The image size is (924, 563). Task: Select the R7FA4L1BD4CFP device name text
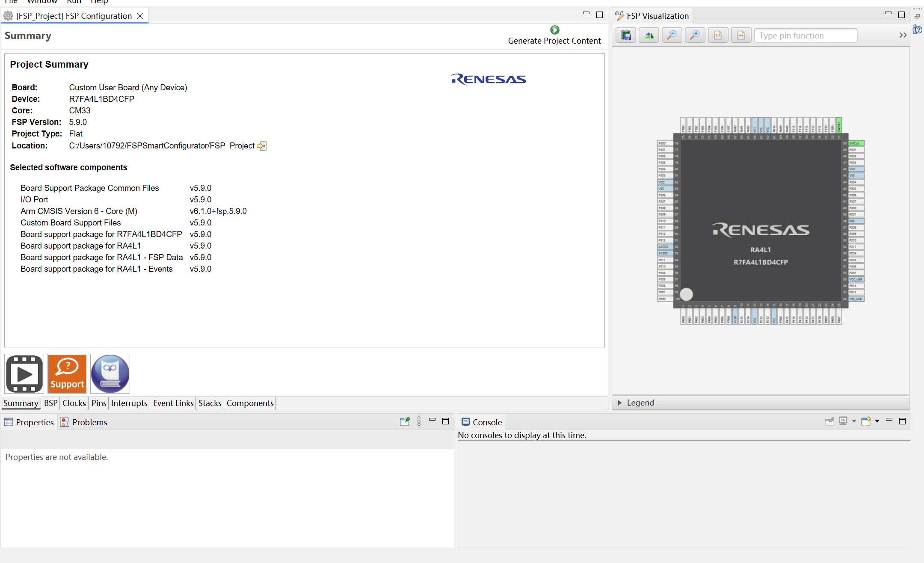102,99
